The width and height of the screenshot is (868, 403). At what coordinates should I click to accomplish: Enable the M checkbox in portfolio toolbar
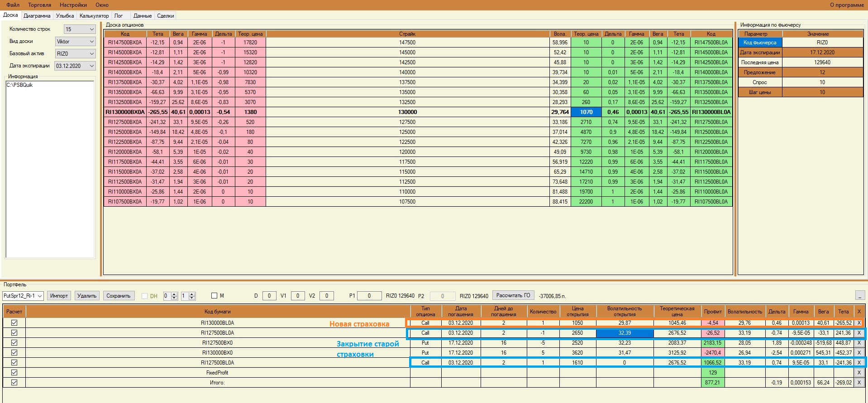click(215, 296)
